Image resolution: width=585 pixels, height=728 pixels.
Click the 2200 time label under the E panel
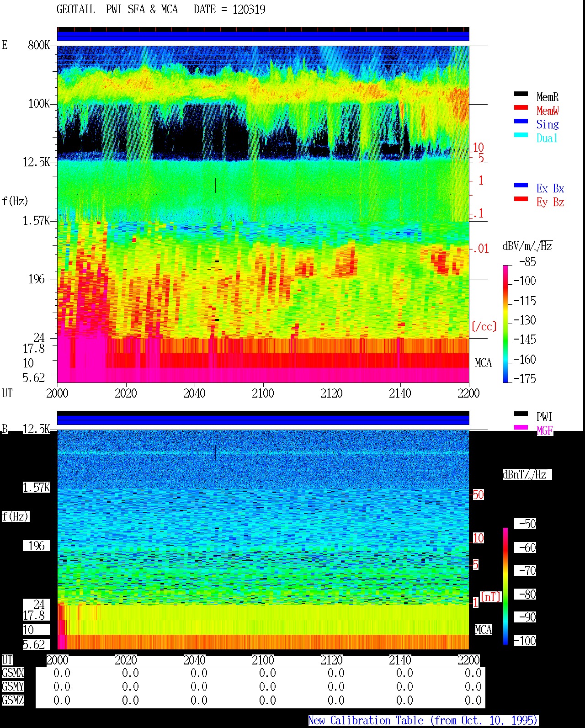click(468, 393)
